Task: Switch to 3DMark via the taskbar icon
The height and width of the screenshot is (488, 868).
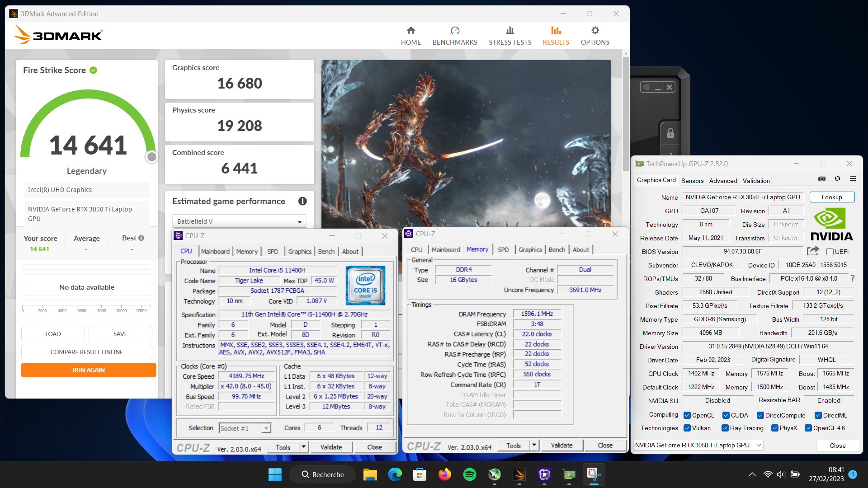Action: (519, 474)
